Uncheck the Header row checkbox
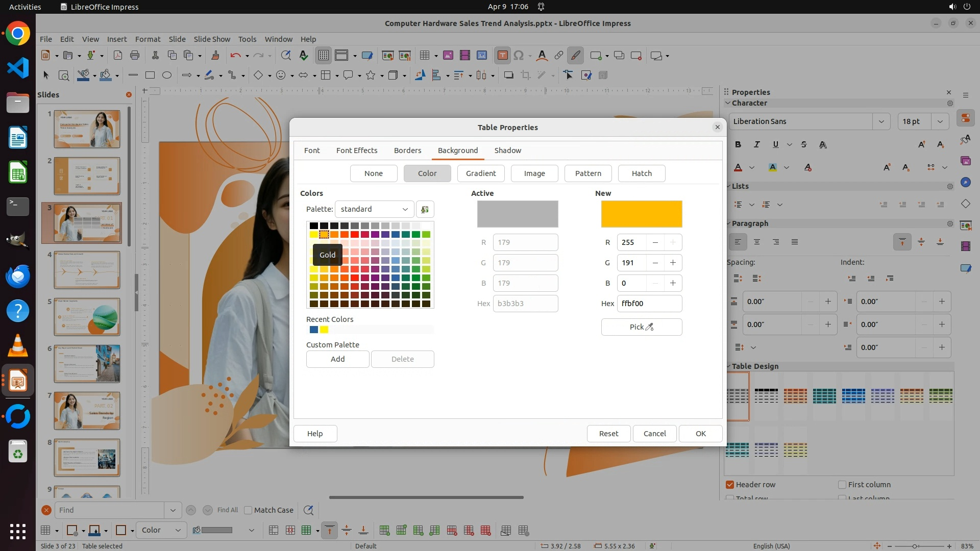Image resolution: width=980 pixels, height=551 pixels. (x=730, y=485)
